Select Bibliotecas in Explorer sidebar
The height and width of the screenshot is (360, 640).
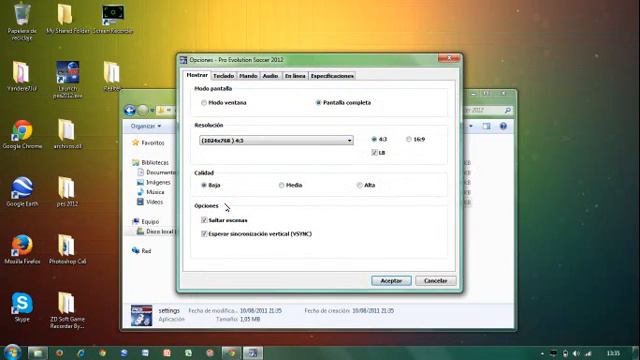pos(151,162)
